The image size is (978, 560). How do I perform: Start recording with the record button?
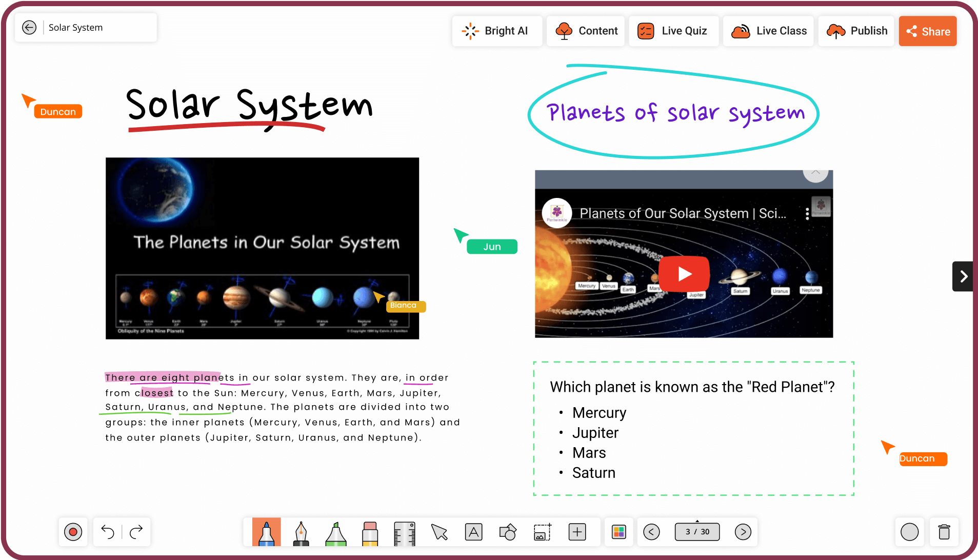tap(73, 532)
